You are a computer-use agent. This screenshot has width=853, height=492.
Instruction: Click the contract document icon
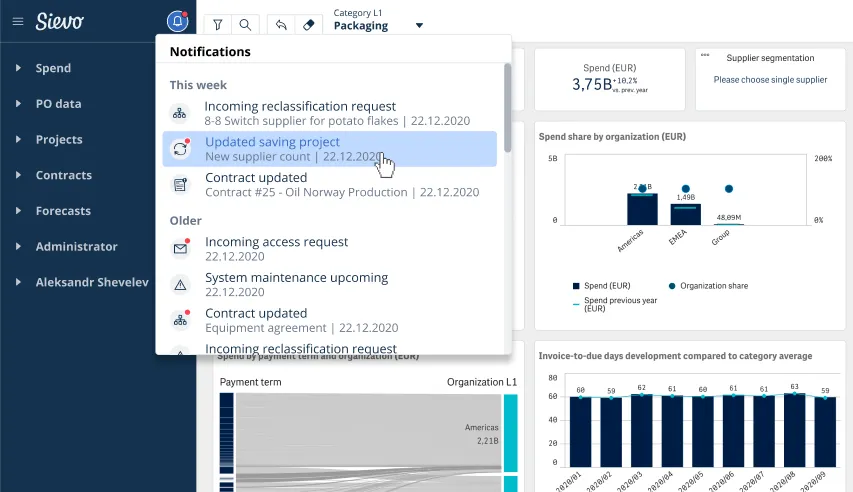[180, 185]
